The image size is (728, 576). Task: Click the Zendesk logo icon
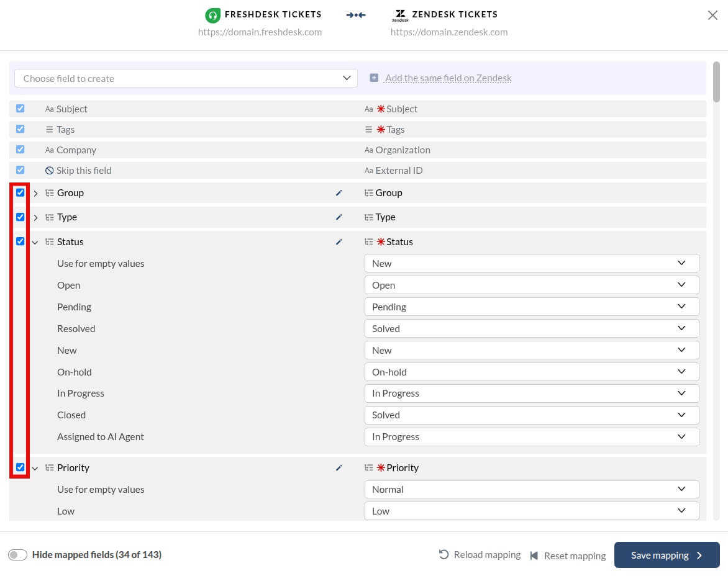click(x=400, y=16)
